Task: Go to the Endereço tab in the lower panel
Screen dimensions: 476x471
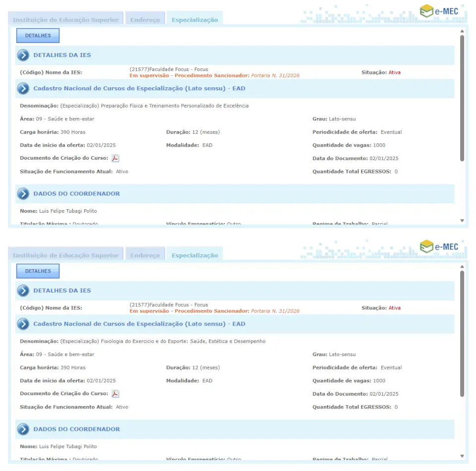Action: coord(145,255)
